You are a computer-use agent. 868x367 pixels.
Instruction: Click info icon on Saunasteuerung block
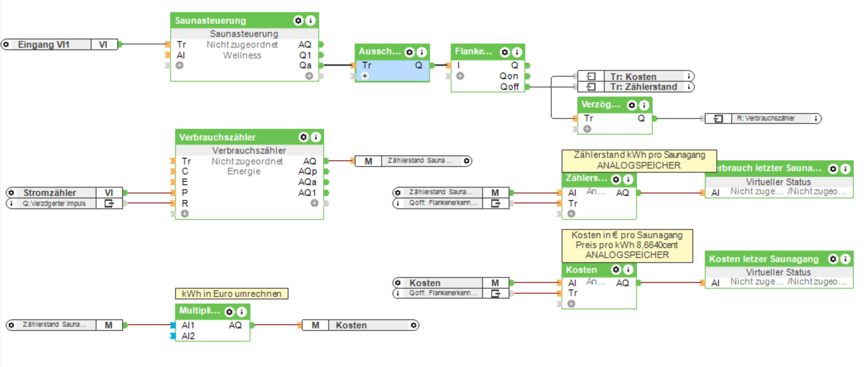[310, 21]
